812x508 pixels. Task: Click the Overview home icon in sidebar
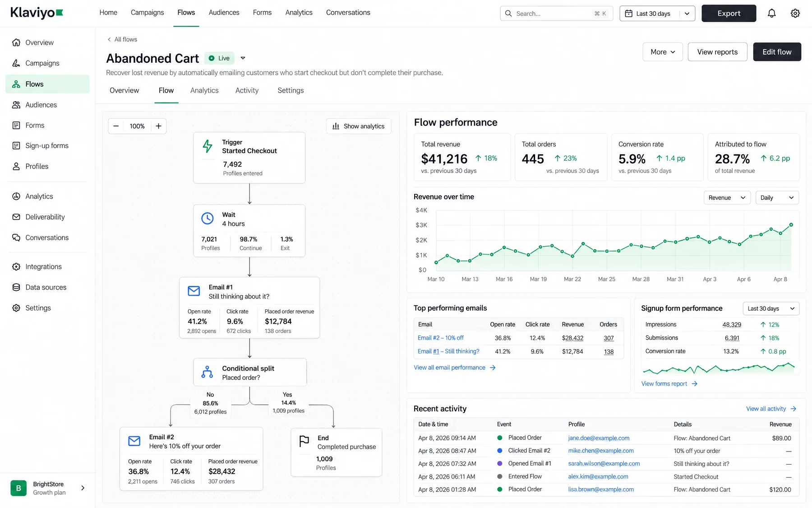point(16,42)
